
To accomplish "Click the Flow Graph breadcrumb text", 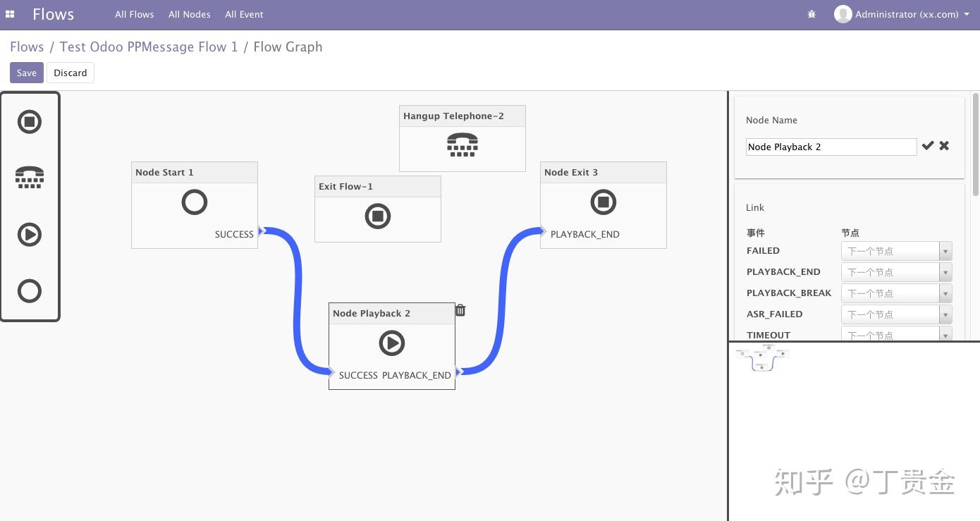I will 288,47.
